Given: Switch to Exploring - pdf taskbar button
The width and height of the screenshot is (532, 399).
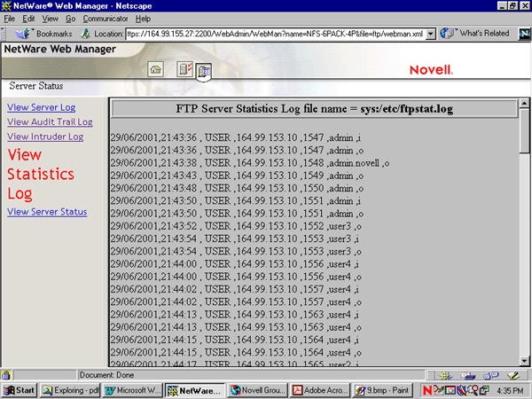Looking at the screenshot, I should (71, 390).
